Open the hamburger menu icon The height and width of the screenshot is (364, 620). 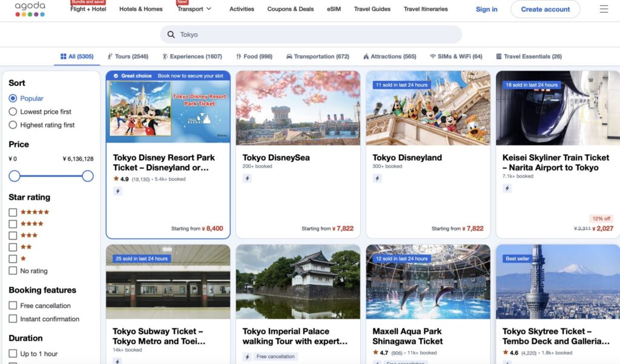click(x=604, y=9)
